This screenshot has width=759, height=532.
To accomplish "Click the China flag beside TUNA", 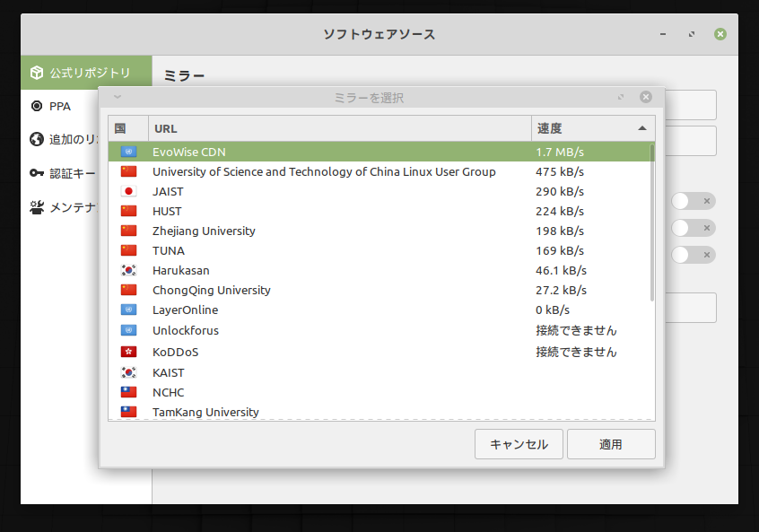I will (129, 250).
